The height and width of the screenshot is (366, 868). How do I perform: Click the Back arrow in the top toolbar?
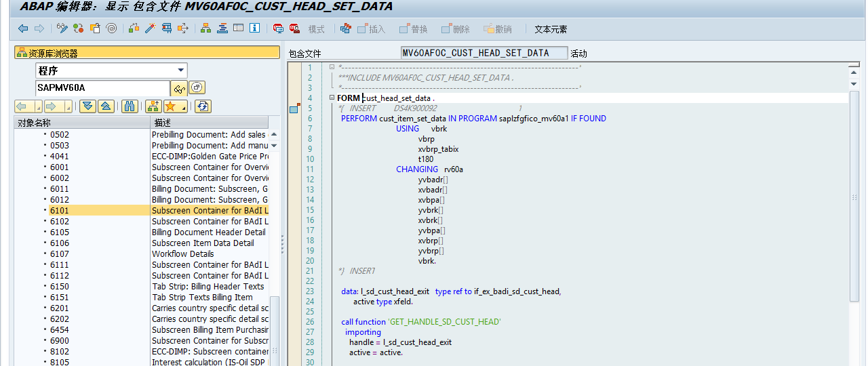23,28
